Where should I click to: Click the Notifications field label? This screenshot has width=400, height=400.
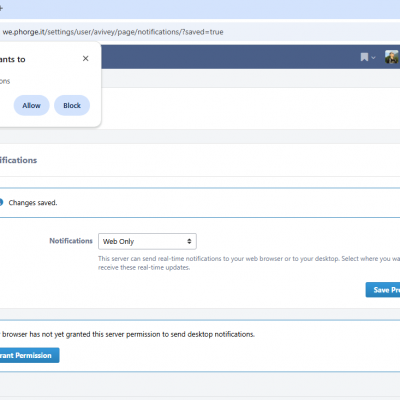71,241
